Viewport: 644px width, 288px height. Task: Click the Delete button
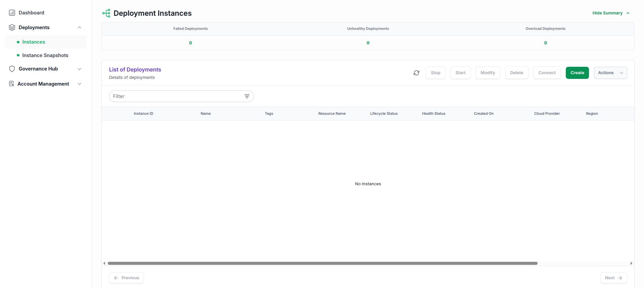[516, 73]
